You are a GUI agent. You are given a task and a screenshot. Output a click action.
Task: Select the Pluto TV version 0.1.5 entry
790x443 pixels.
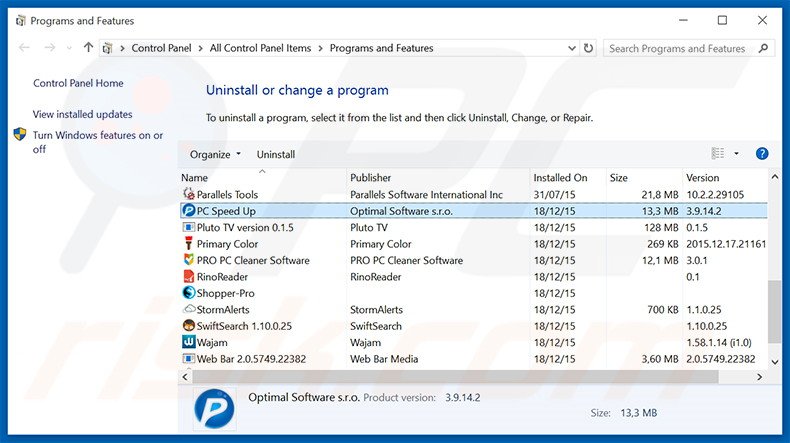245,227
